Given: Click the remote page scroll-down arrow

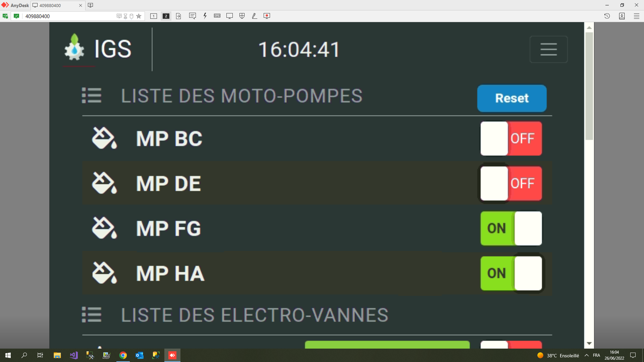Looking at the screenshot, I should coord(589,344).
